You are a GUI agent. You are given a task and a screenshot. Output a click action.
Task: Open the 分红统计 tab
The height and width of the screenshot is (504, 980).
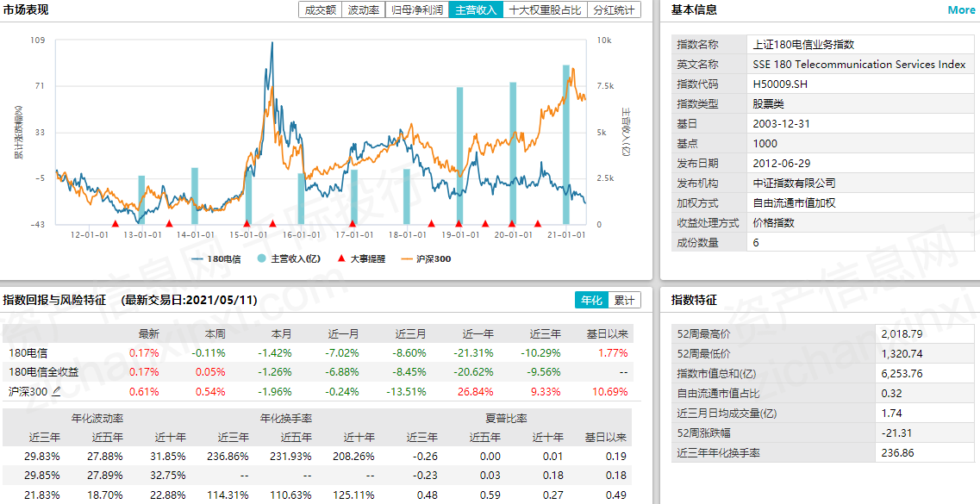[613, 10]
